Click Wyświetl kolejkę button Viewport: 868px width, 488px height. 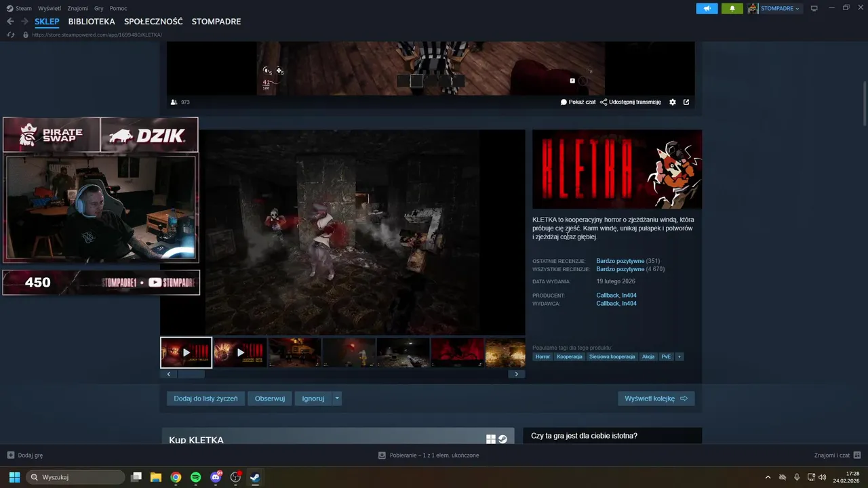pyautogui.click(x=656, y=399)
